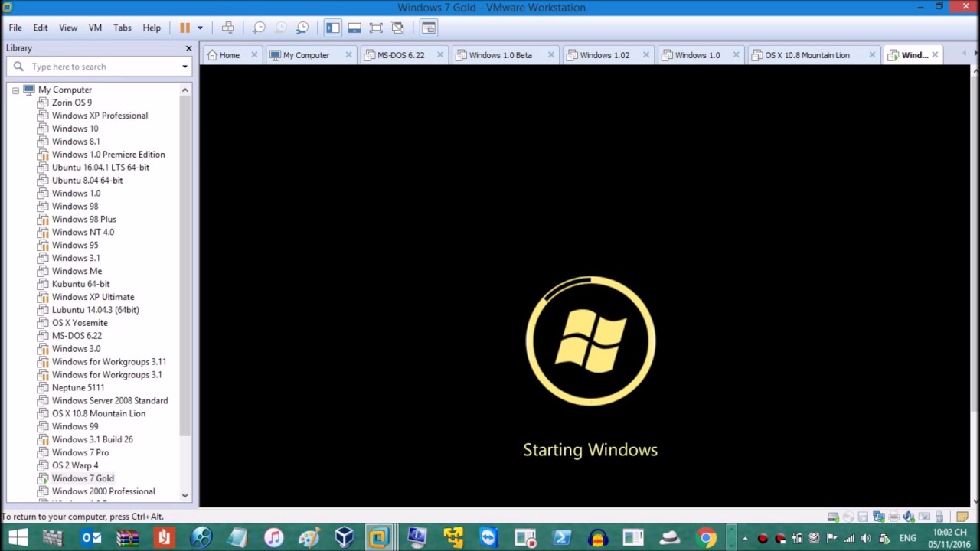Switch to the Windows 1.0 Beta tab

pyautogui.click(x=500, y=55)
